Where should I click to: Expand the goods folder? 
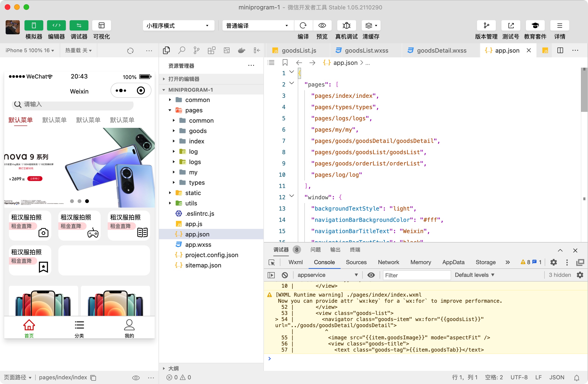tap(211, 131)
